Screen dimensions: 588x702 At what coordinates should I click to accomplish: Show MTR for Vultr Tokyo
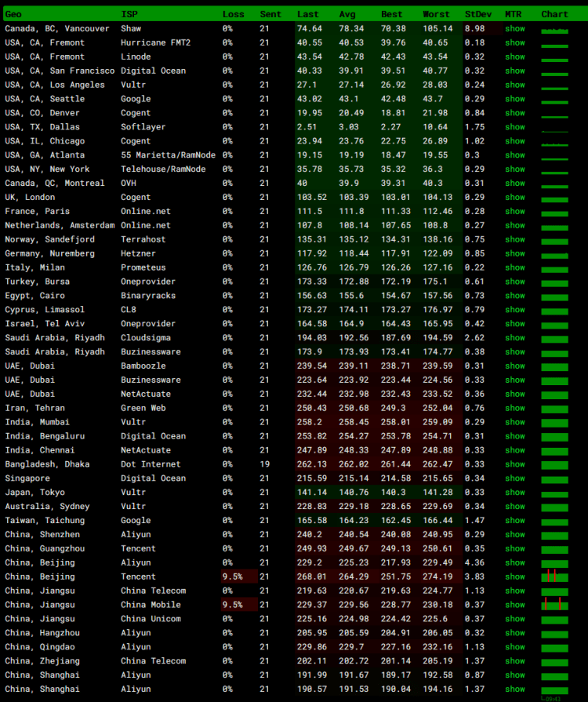click(x=514, y=493)
